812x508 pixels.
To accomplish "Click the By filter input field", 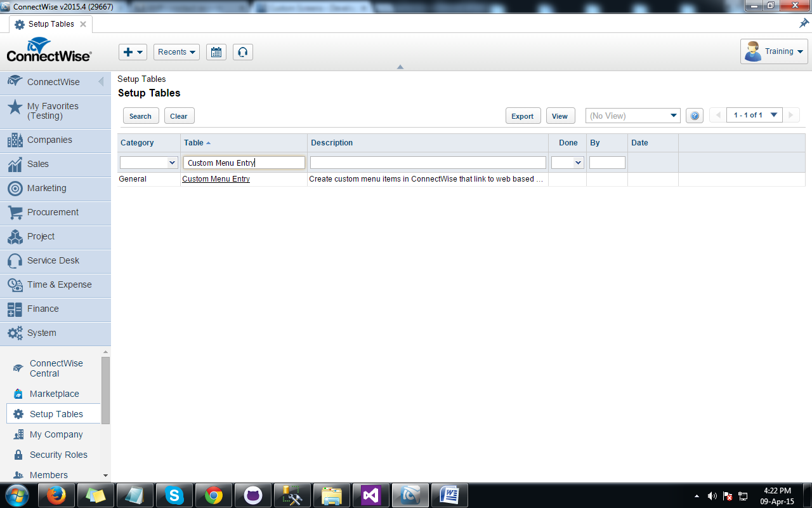I will click(607, 163).
